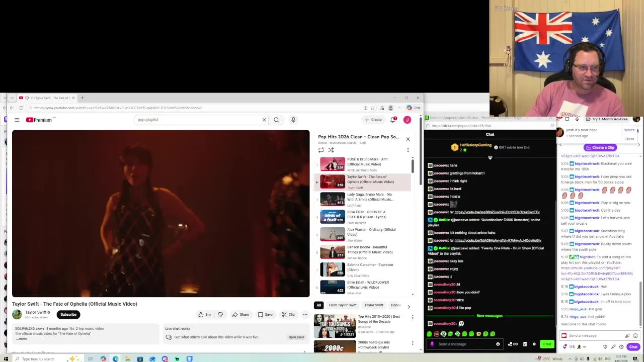Viewport: 644px width, 362px height.
Task: Toggle playlist loop button
Action: 321,150
